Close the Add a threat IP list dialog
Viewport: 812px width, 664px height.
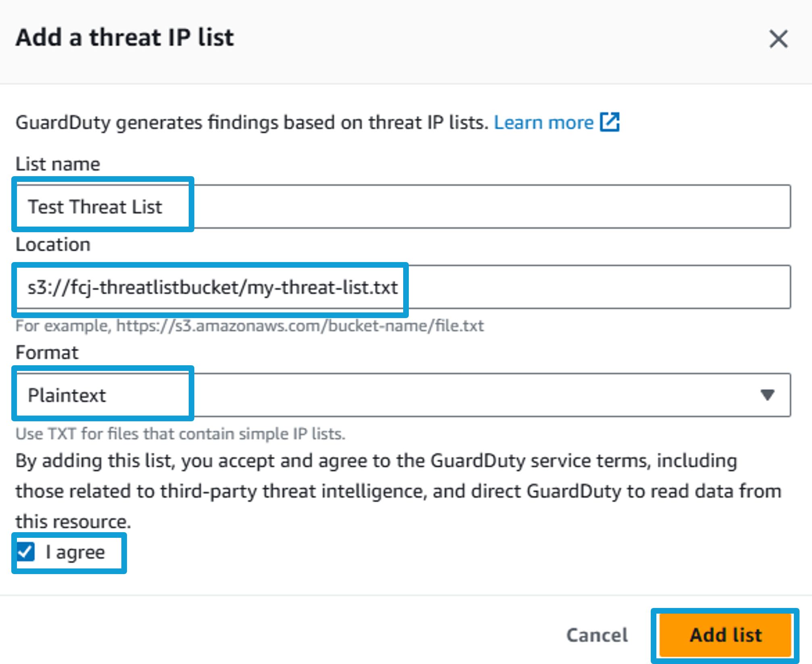(x=778, y=39)
